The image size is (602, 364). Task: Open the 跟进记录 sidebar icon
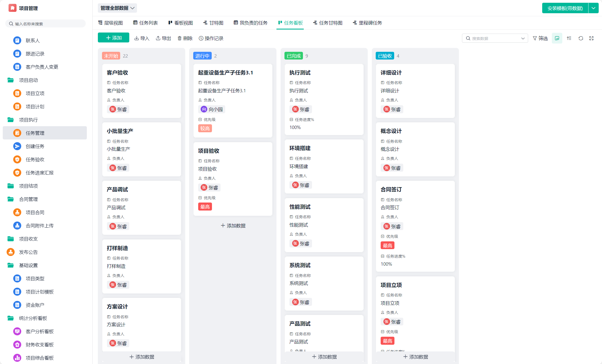17,54
